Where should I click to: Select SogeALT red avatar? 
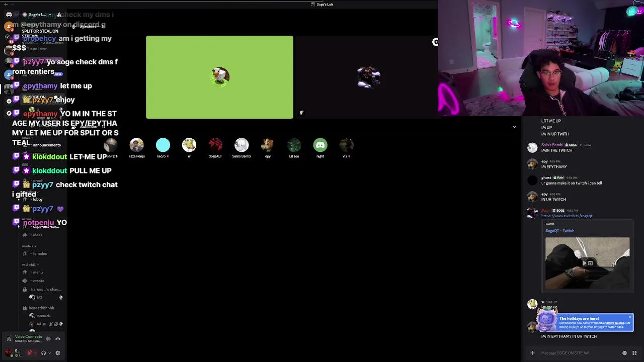click(x=215, y=145)
